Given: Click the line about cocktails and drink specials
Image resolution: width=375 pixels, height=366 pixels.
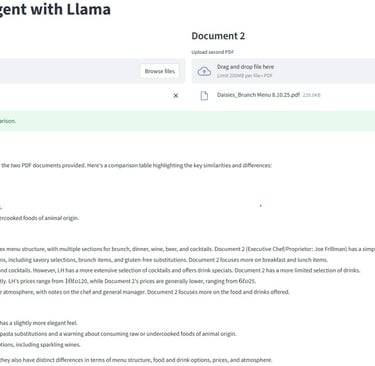Looking at the screenshot, I should coord(180,270).
